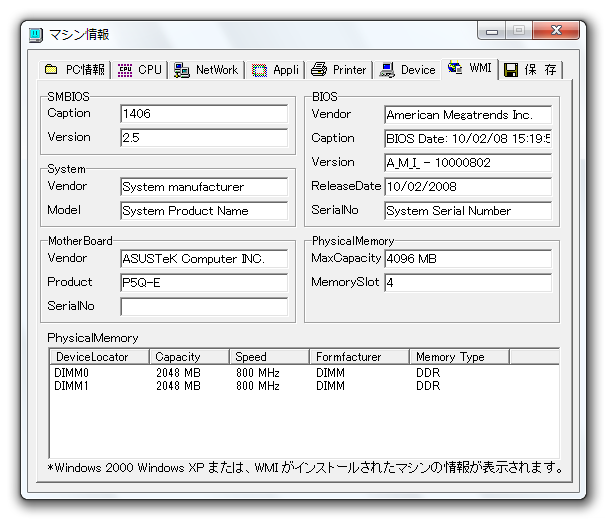Switch to the CPU tab
The height and width of the screenshot is (523, 608).
(140, 70)
